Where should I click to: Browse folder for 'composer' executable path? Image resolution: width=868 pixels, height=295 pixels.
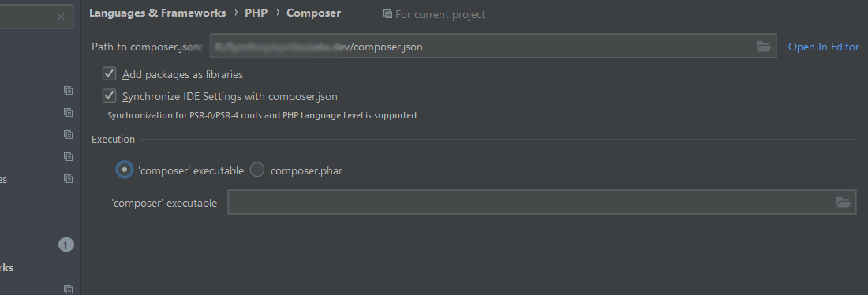[843, 203]
